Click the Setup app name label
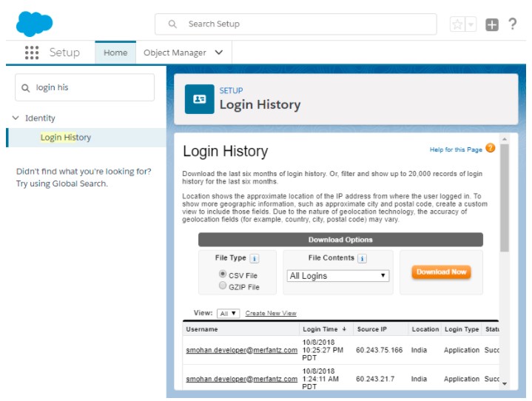Screen dimensions: 532x401 click(64, 53)
